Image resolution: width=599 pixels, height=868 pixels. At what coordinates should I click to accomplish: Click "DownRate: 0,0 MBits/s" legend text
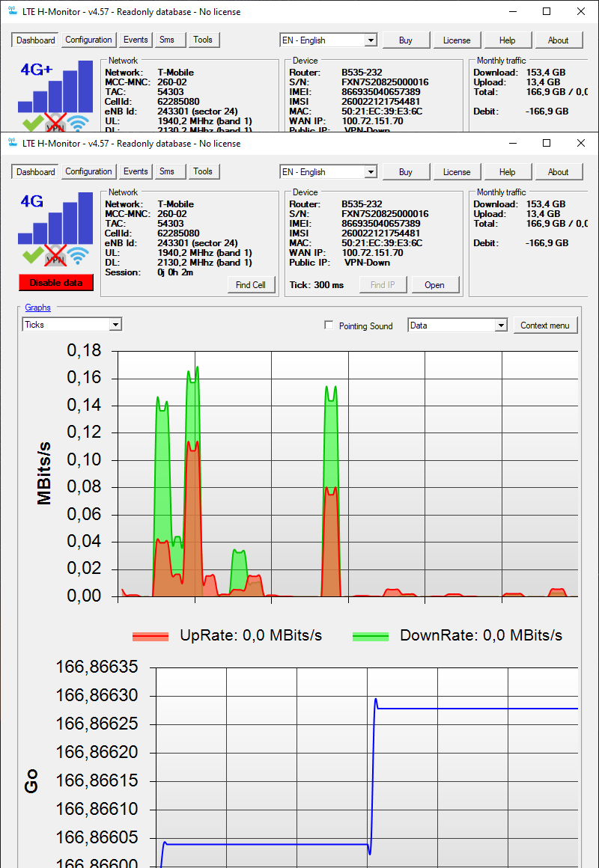pos(481,635)
